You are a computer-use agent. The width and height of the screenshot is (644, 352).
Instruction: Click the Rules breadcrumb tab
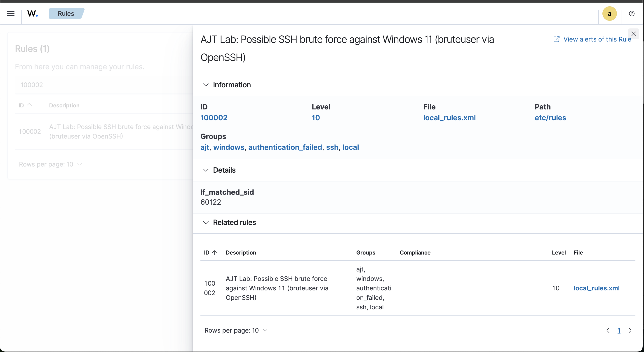tap(66, 14)
